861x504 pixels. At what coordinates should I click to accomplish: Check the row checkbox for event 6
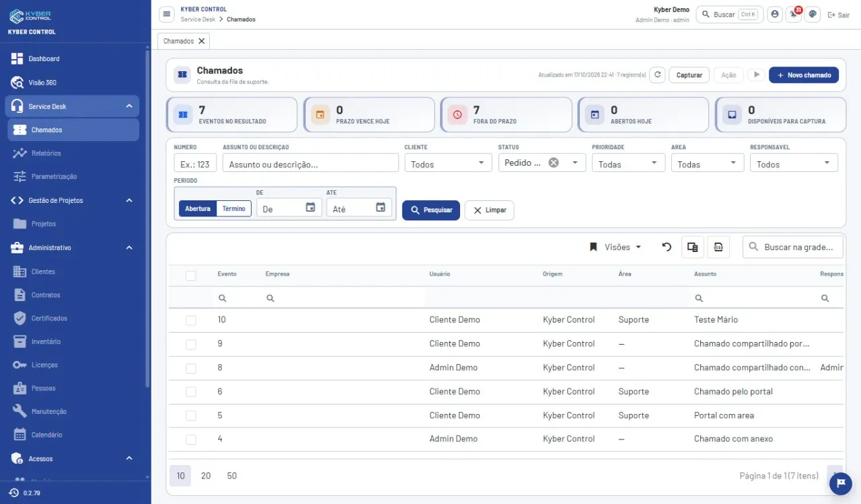click(x=191, y=392)
